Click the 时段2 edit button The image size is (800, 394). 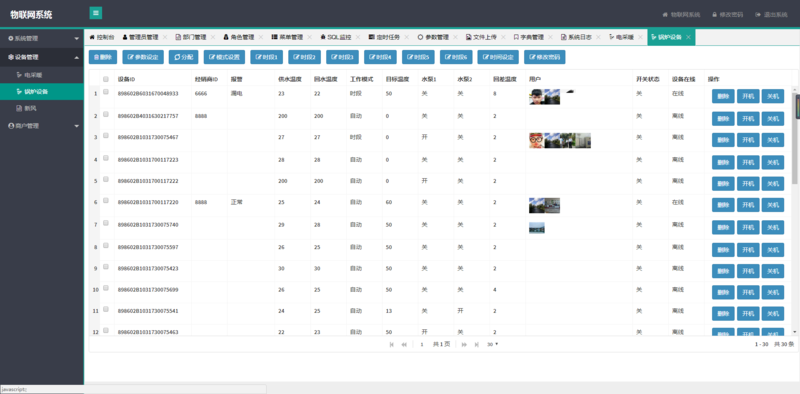pyautogui.click(x=305, y=57)
